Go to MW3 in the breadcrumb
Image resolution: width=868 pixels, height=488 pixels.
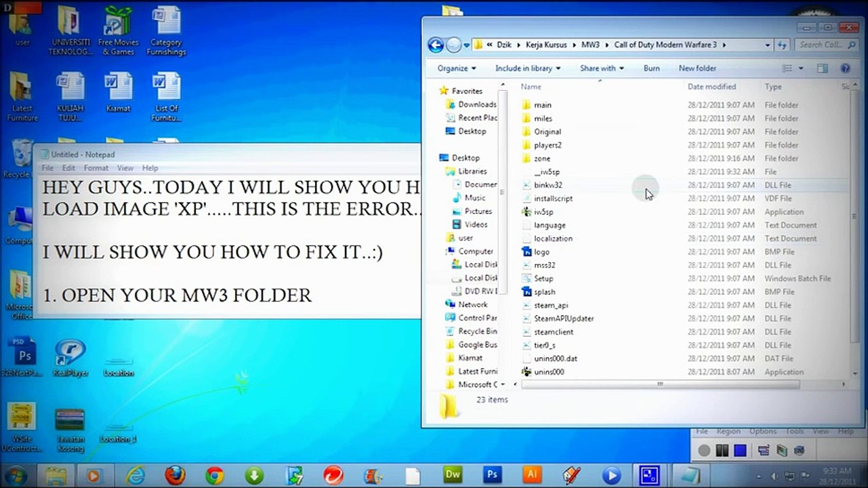tap(590, 45)
